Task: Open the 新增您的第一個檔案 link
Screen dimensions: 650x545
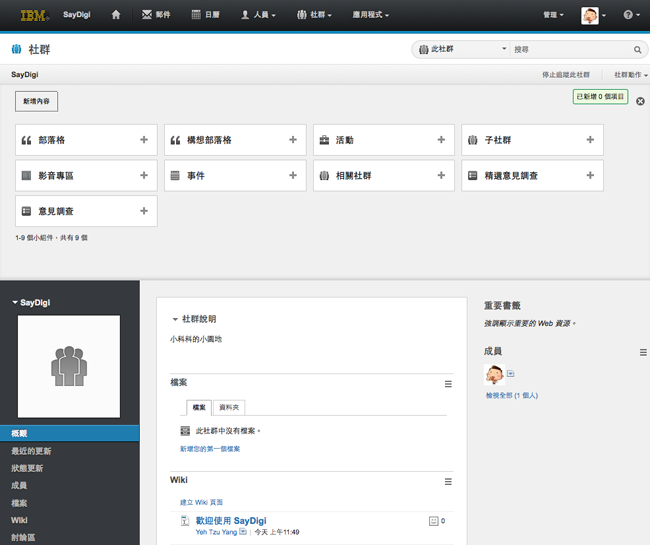Action: pyautogui.click(x=209, y=449)
